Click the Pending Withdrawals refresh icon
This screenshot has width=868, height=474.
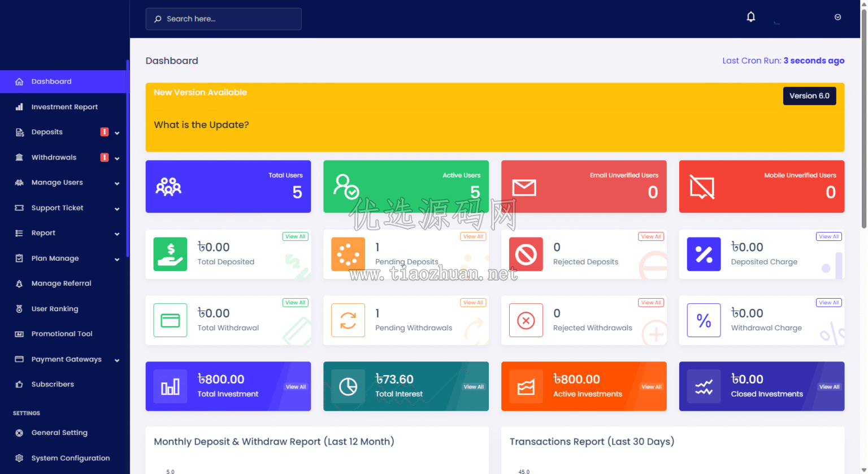[x=348, y=320]
